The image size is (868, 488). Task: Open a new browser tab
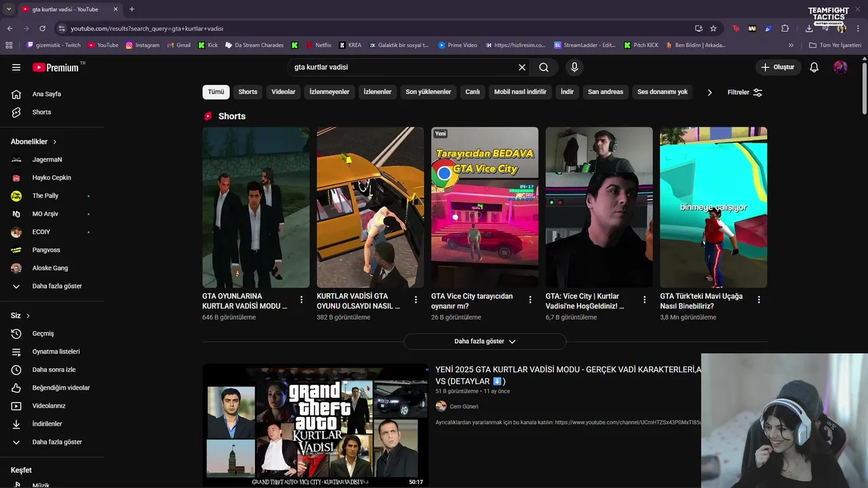click(x=132, y=9)
